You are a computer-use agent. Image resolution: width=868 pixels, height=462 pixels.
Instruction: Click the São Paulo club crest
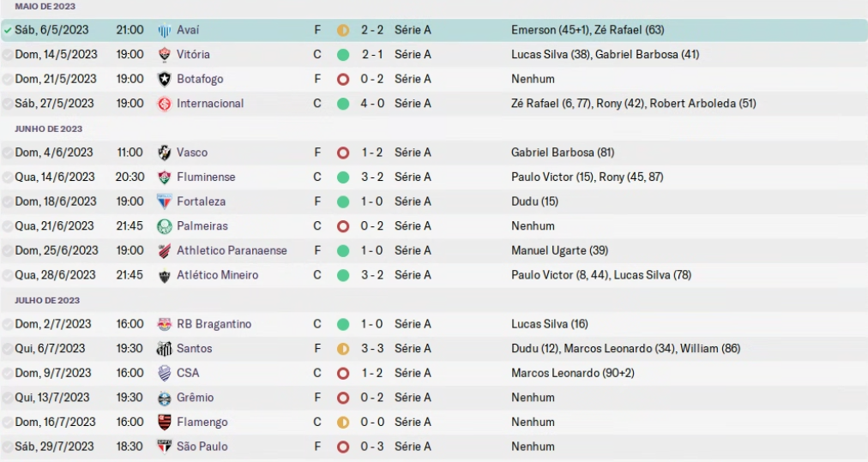tap(165, 447)
